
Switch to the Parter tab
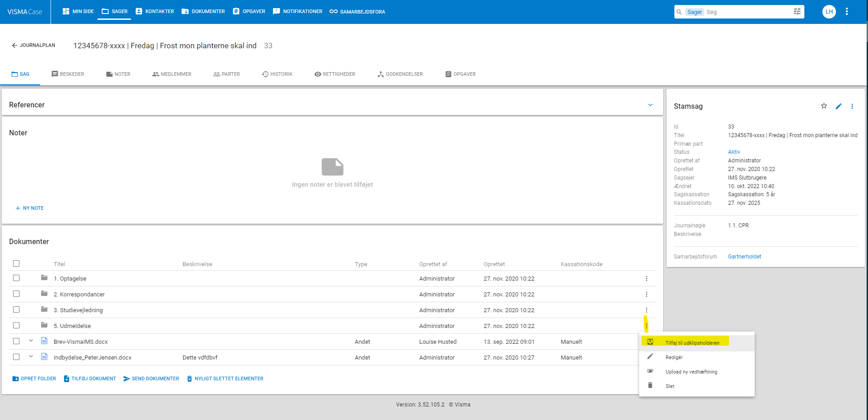(x=227, y=74)
